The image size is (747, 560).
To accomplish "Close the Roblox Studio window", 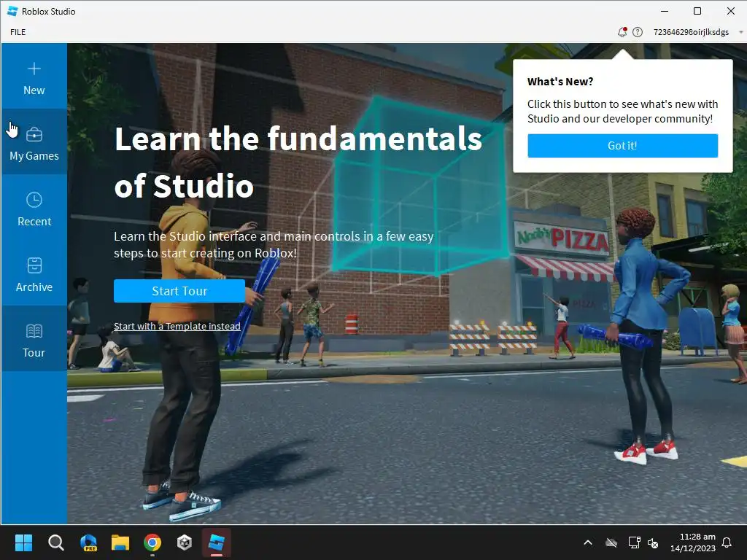I will pos(730,11).
